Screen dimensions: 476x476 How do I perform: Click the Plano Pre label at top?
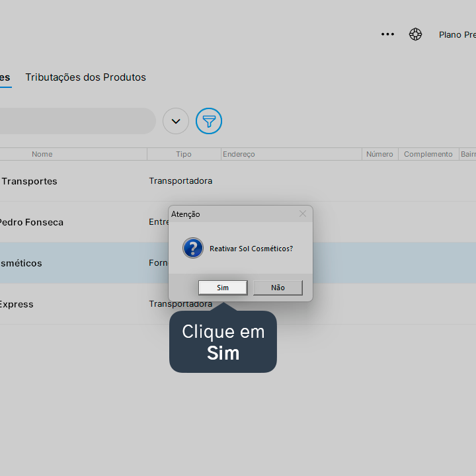click(457, 34)
